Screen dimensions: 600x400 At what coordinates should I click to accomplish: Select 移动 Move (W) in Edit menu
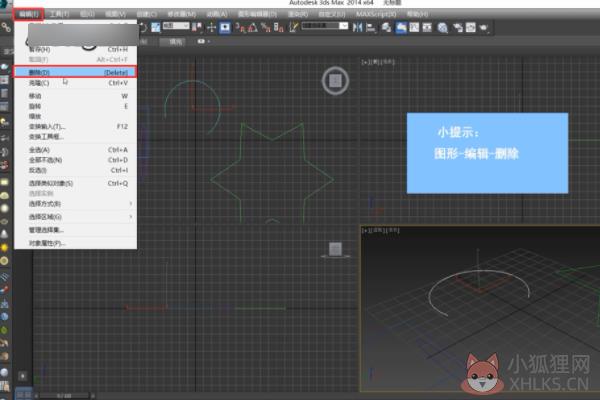tap(75, 96)
